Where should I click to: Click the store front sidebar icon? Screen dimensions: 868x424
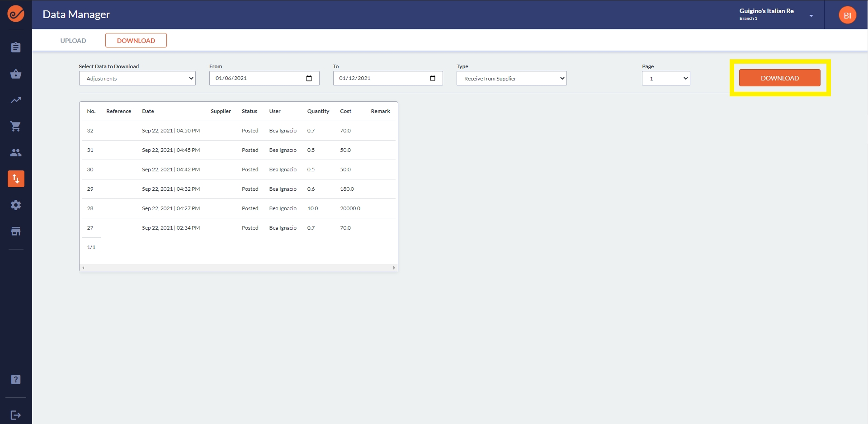pos(16,231)
